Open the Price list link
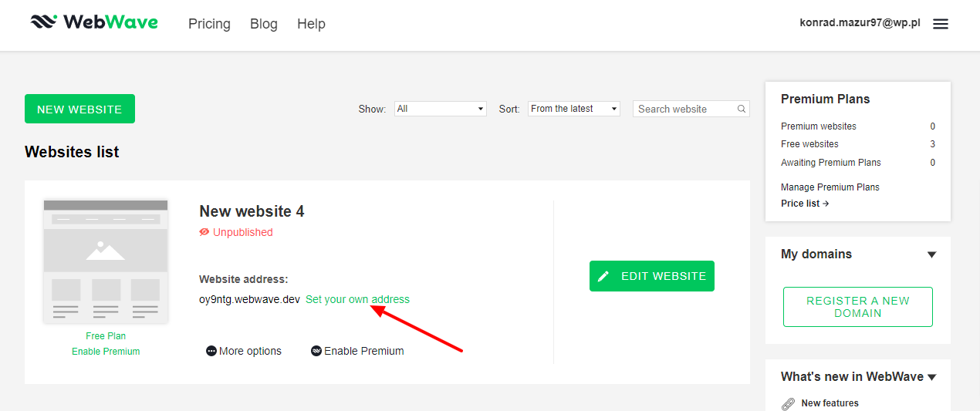 click(804, 204)
